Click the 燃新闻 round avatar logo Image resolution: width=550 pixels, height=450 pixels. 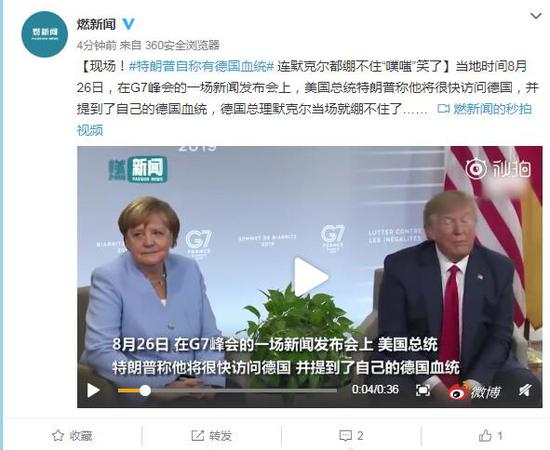point(45,34)
